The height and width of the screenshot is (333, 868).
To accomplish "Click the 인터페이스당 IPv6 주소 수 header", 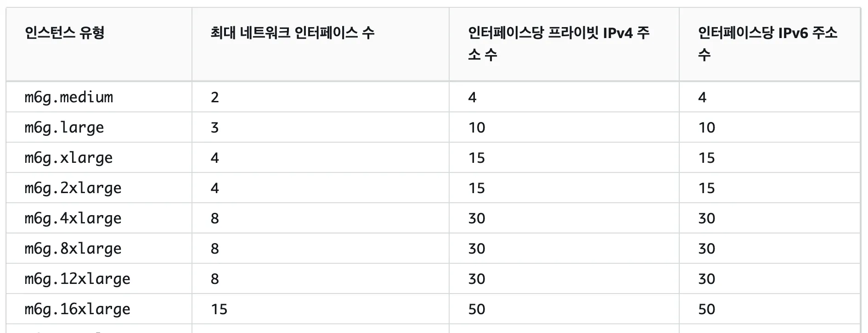I will 767,43.
